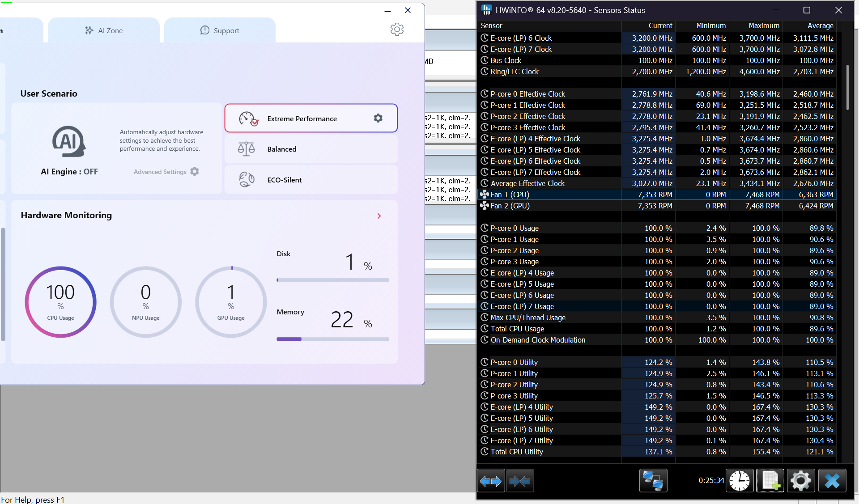Click the ECO-Silent leaf icon
Viewport: 859px width, 504px height.
246,180
